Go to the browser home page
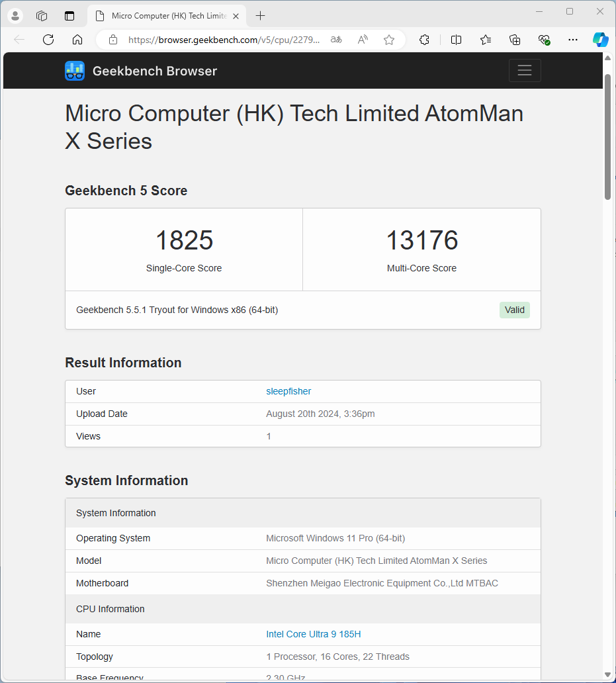 point(77,40)
